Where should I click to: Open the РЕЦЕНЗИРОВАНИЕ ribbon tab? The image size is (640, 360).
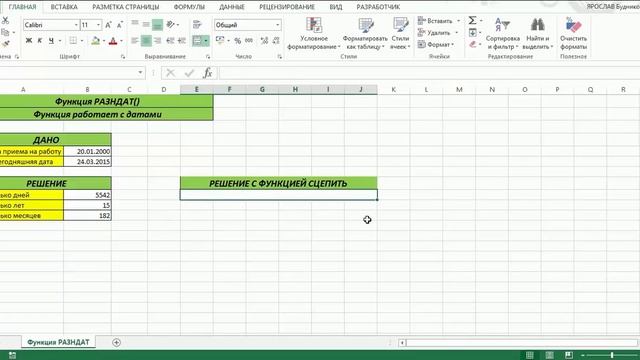pyautogui.click(x=287, y=7)
